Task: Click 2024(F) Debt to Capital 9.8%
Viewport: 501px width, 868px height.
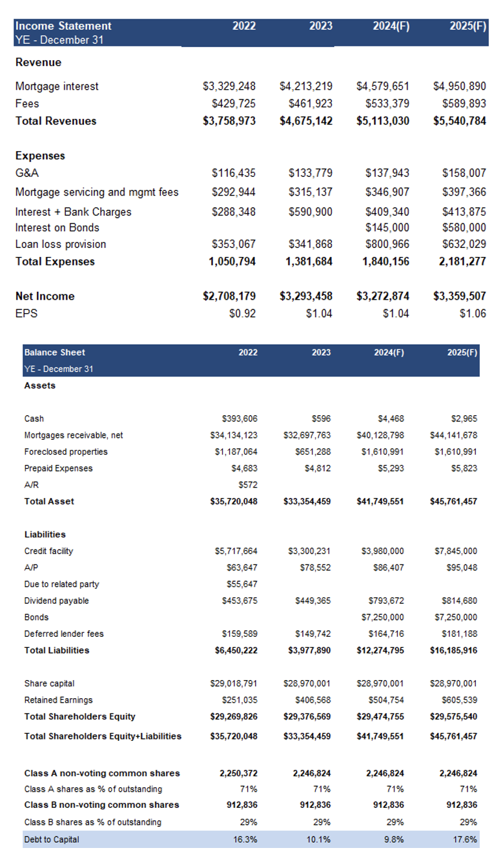Action: pos(396,840)
